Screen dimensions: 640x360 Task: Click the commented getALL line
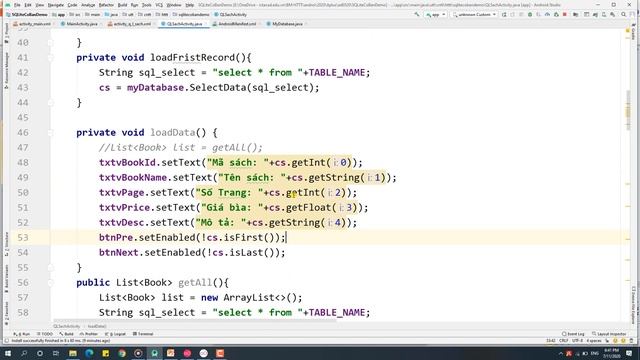[x=180, y=147]
